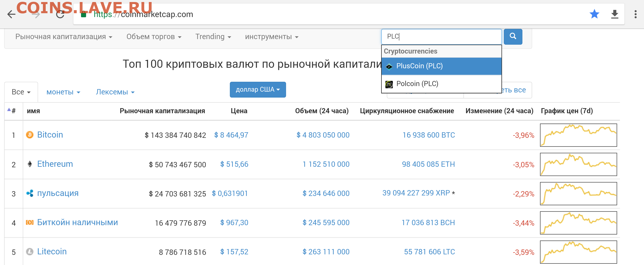Expand the инструменты menu

pos(271,37)
